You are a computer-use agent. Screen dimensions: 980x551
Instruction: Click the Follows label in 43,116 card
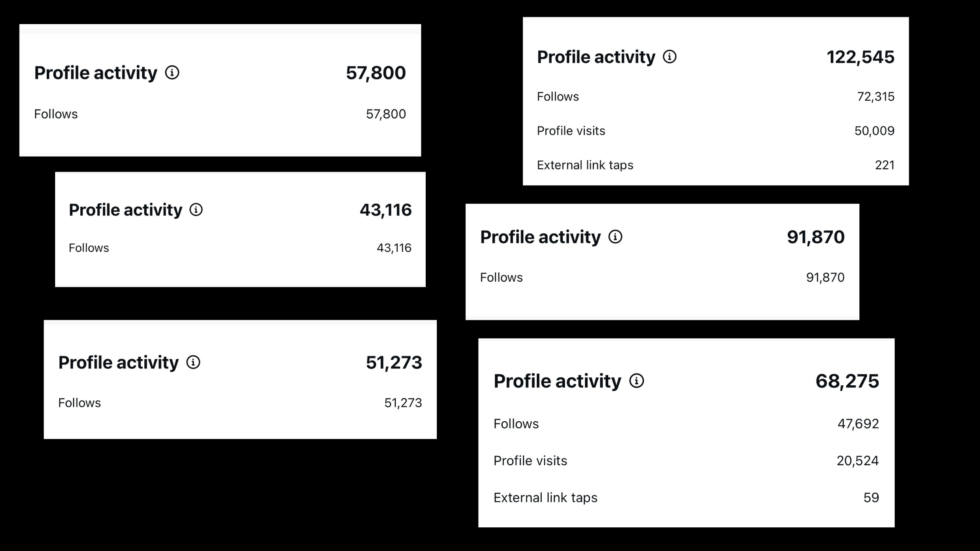[x=89, y=248]
